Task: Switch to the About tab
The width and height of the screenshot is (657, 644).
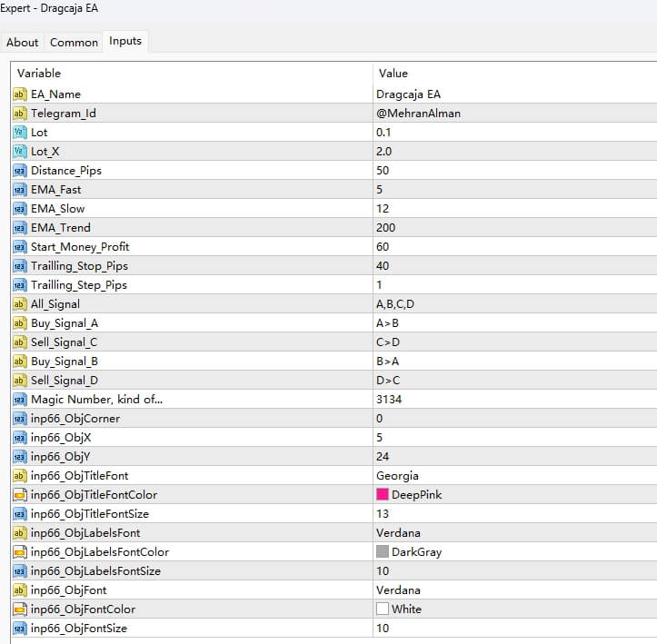Action: (23, 43)
